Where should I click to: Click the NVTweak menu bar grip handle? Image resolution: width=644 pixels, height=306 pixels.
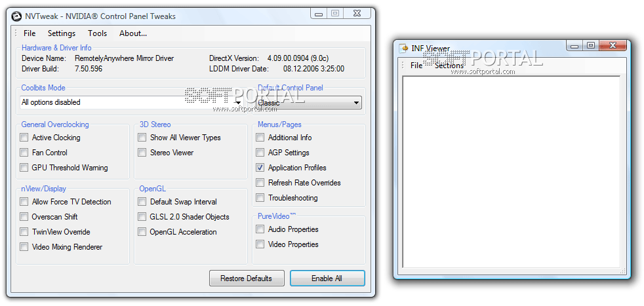click(x=16, y=33)
